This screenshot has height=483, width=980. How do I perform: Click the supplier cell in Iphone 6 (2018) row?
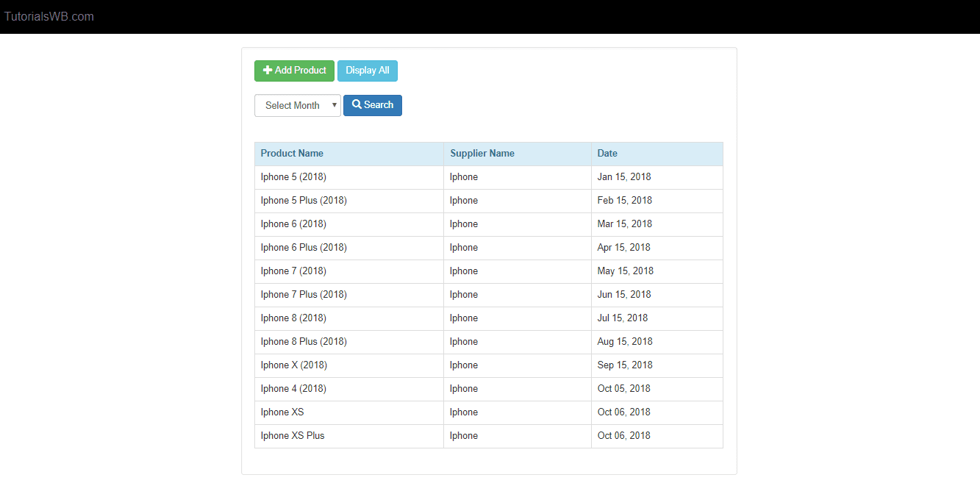[518, 224]
